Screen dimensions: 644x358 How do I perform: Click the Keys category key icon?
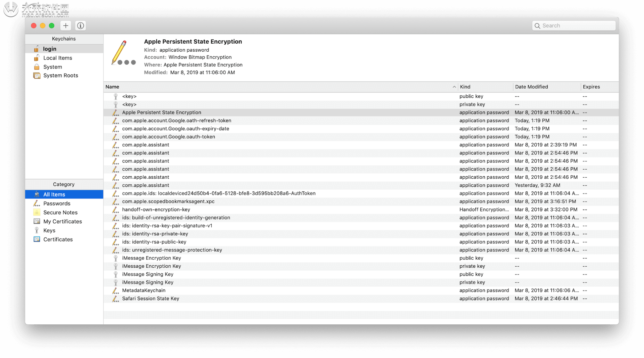[x=37, y=230]
